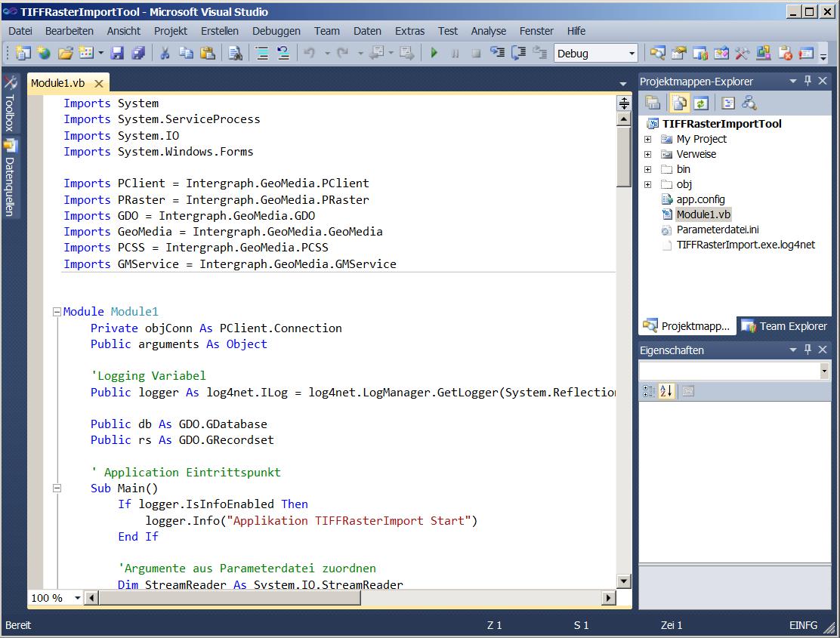Click the Step Into debug icon
Viewport: 840px width, 638px height.
[x=498, y=53]
